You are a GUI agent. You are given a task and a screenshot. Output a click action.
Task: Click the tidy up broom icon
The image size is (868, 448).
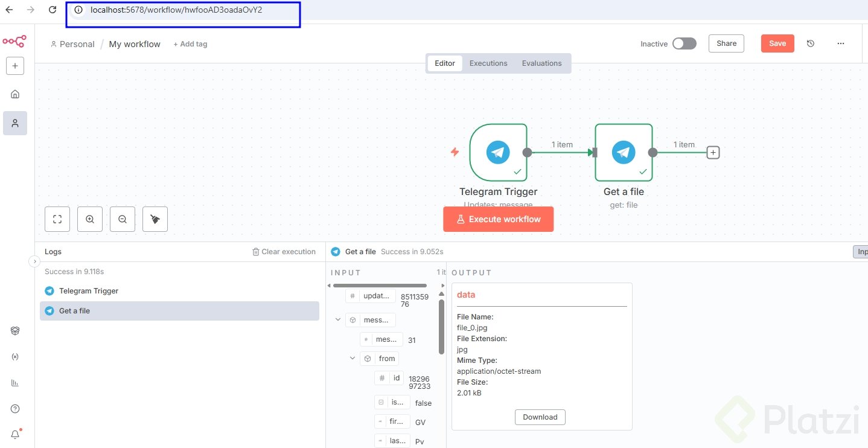pos(155,219)
